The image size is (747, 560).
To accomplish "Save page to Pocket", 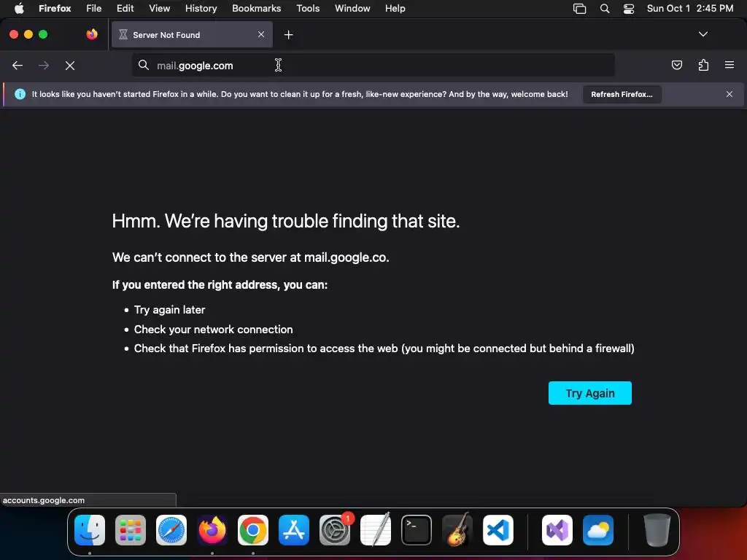I will coord(676,65).
